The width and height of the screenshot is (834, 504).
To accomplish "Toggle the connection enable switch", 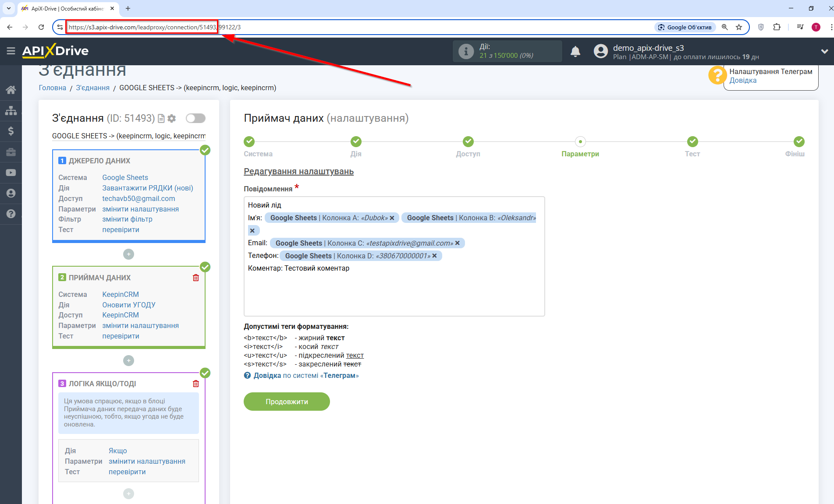I will pyautogui.click(x=195, y=118).
